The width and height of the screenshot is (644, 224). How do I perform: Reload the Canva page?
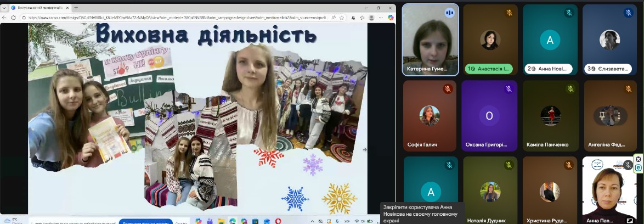tap(14, 18)
